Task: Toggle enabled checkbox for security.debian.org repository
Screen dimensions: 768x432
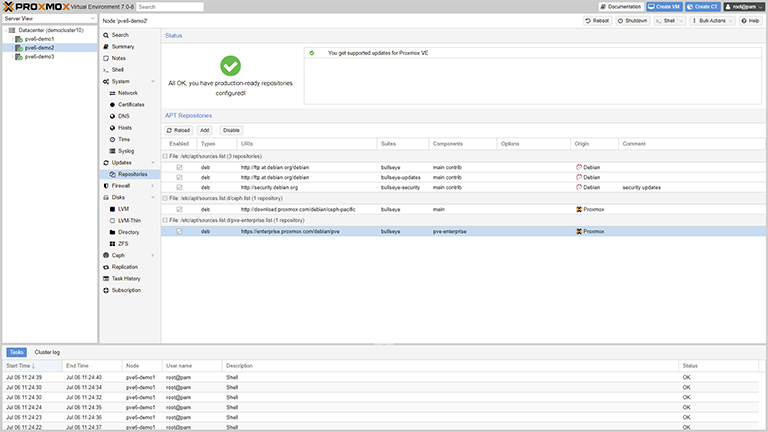Action: point(179,187)
